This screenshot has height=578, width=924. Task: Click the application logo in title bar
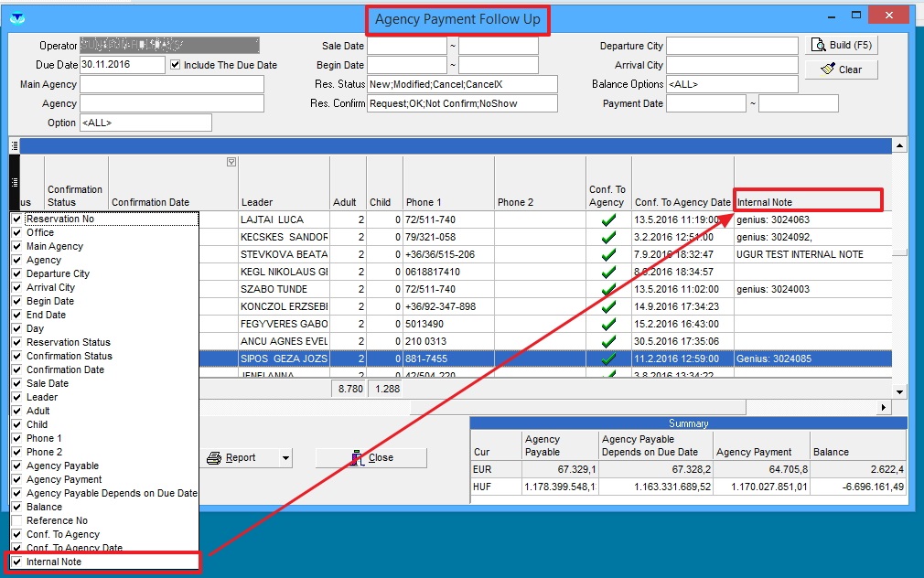click(16, 17)
